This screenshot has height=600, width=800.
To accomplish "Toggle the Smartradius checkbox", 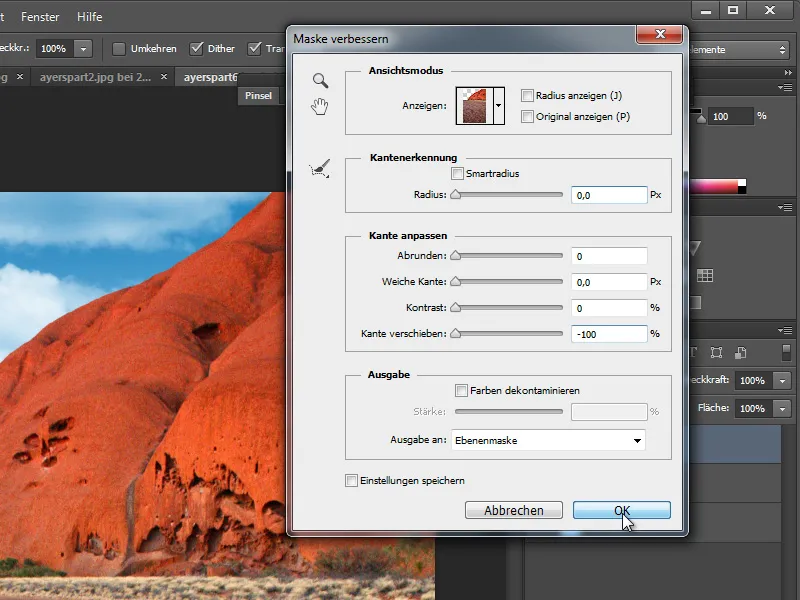I will [x=457, y=173].
